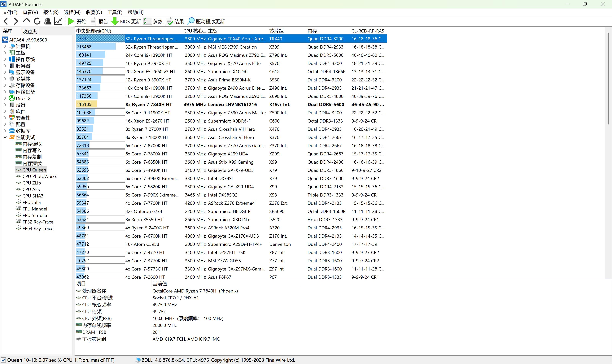Collapse the 性能测试 tree node
The image size is (612, 364).
point(5,137)
